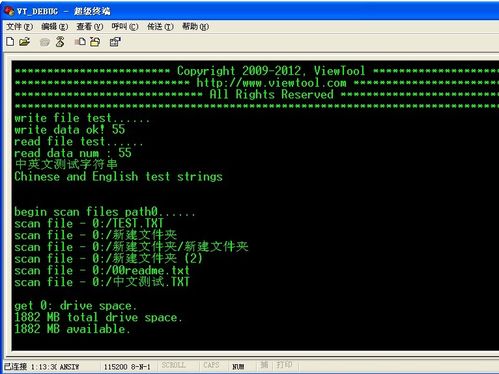Image resolution: width=499 pixels, height=374 pixels.
Task: Click the 115200 8-N-1 status field
Action: pyautogui.click(x=127, y=367)
